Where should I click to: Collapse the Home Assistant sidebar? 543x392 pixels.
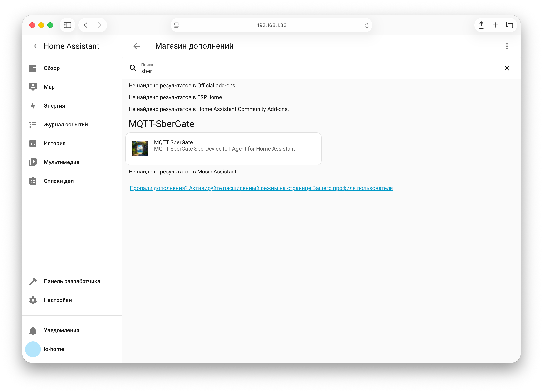coord(33,46)
